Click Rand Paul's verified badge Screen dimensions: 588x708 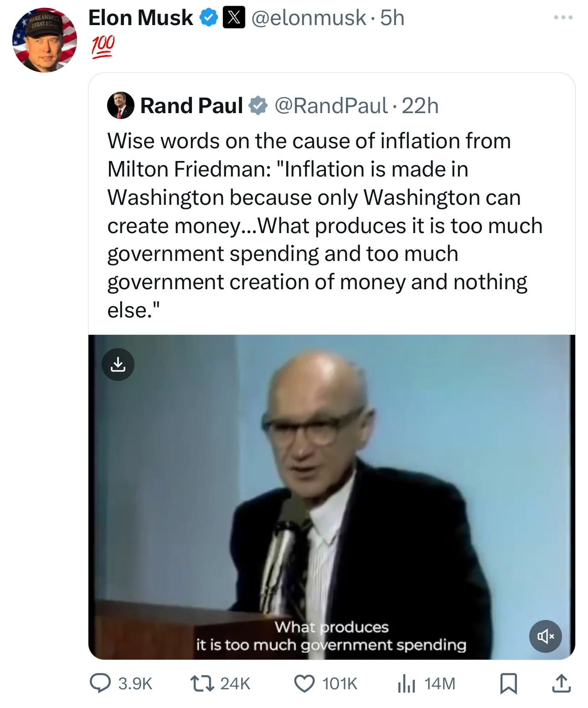pyautogui.click(x=258, y=105)
